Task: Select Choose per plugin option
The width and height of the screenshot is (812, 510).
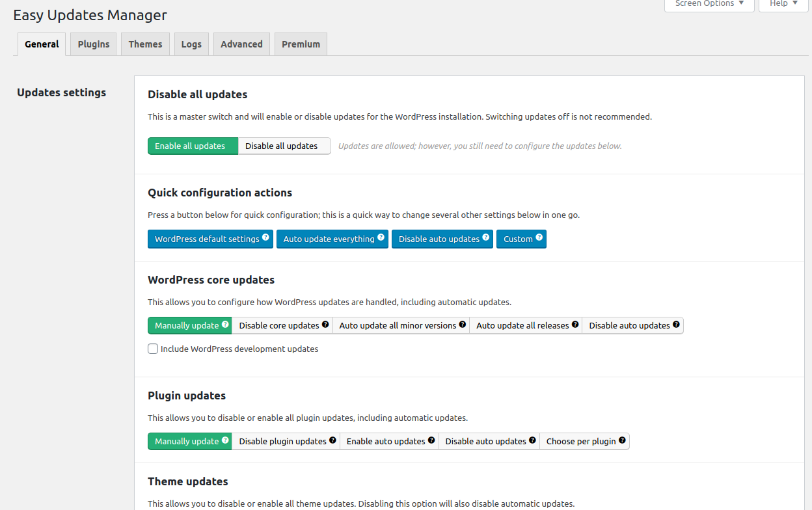Action: tap(584, 441)
